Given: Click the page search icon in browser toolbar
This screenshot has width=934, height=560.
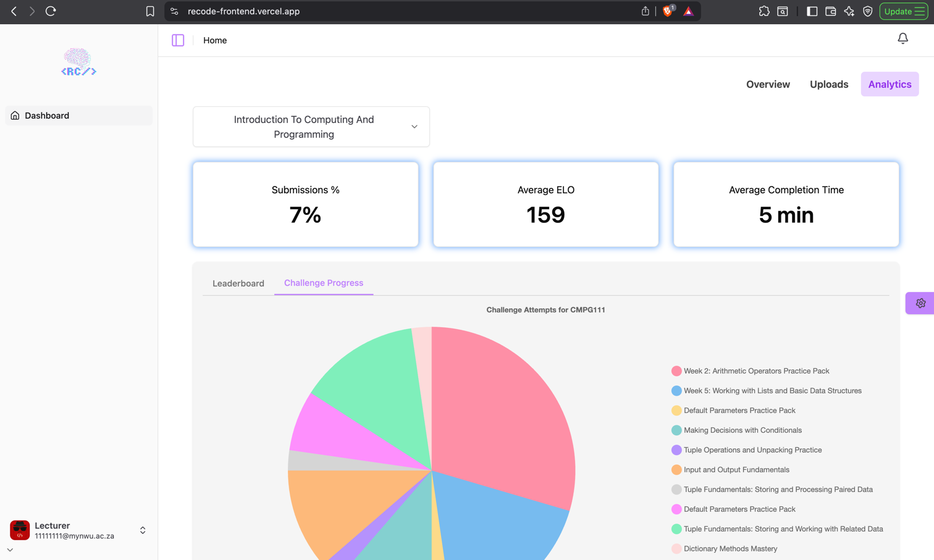Looking at the screenshot, I should click(x=783, y=11).
